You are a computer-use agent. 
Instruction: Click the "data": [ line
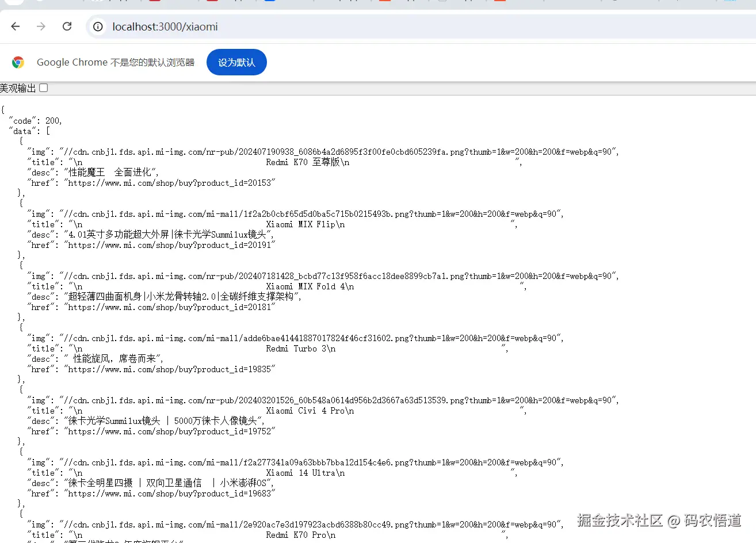(x=29, y=131)
